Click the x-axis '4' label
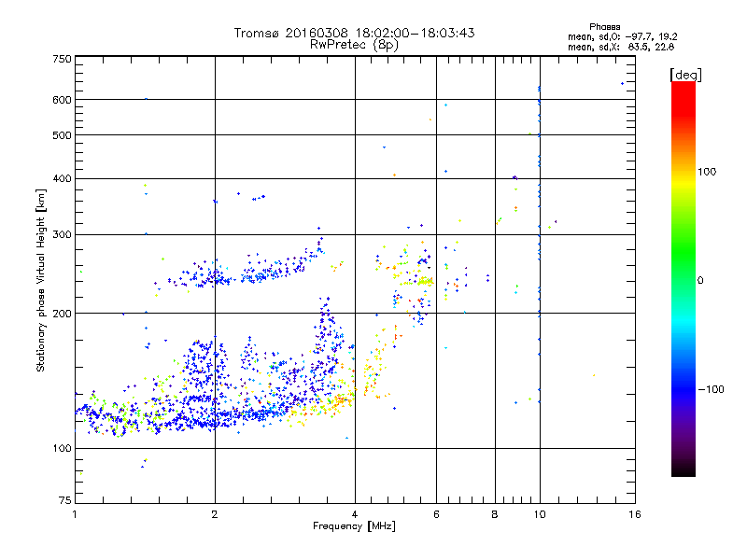This screenshot has height=560, width=747. 355,514
